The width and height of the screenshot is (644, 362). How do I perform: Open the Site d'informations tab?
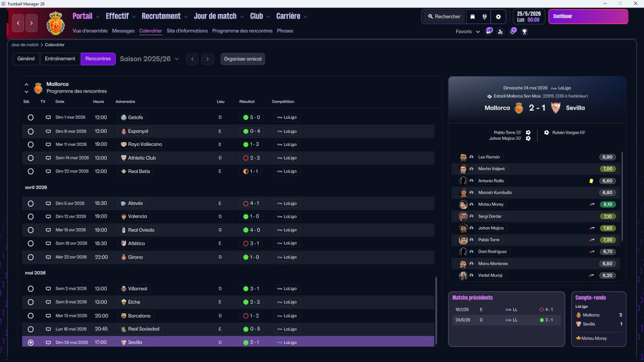187,31
